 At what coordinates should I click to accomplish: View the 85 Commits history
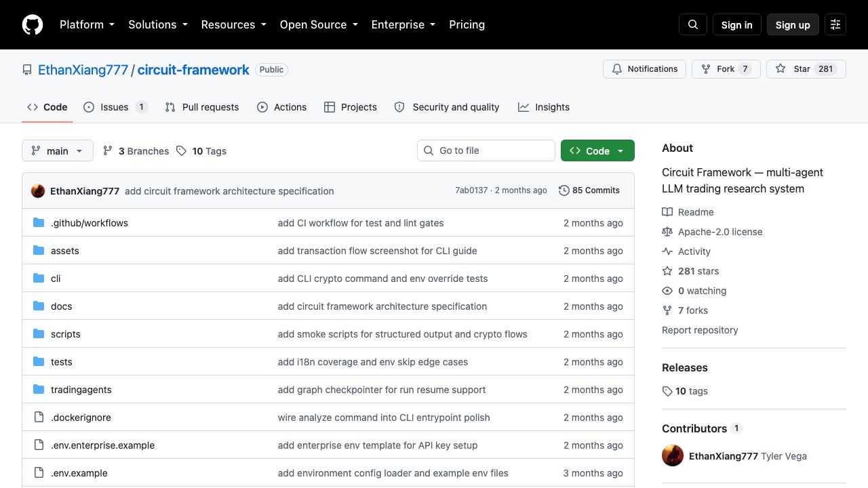(589, 190)
